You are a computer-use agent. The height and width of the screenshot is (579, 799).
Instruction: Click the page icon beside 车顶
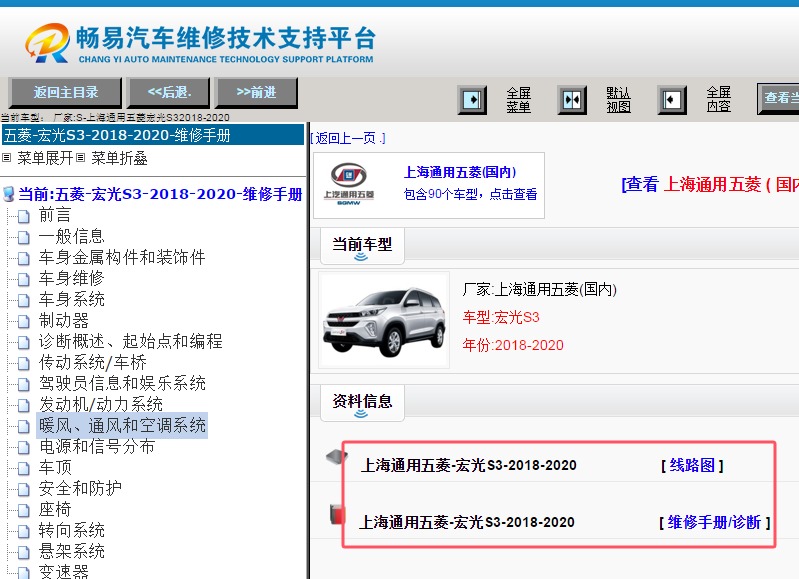(23, 468)
